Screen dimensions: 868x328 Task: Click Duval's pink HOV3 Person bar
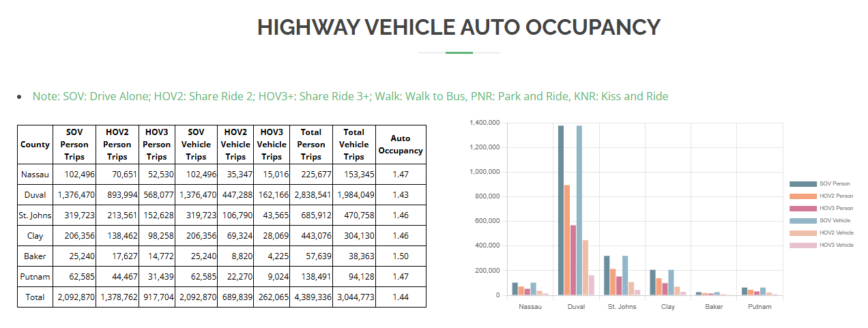tap(573, 260)
